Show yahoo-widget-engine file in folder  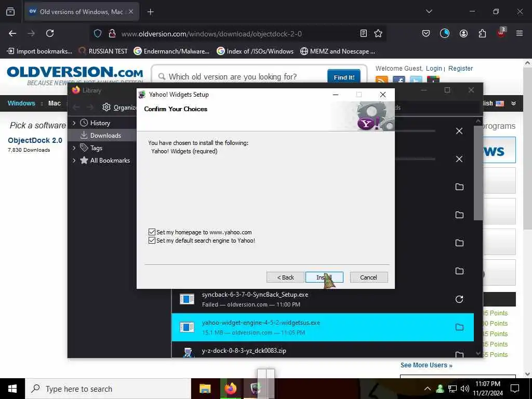click(459, 327)
